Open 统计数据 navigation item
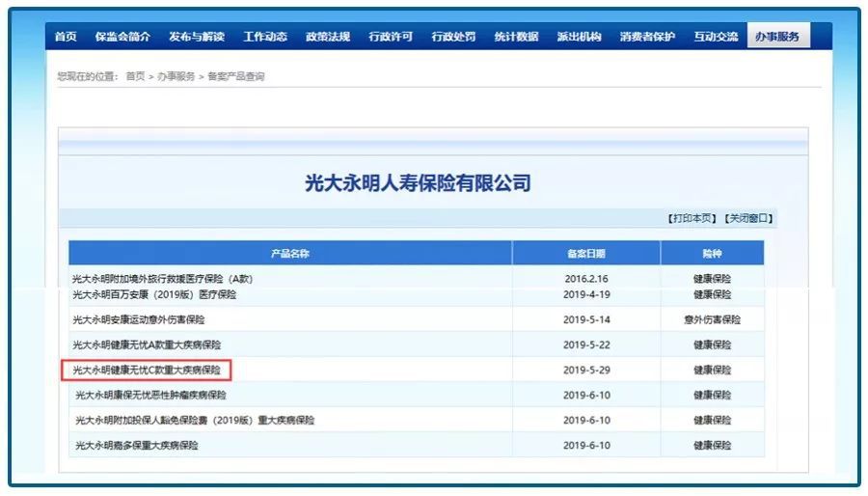 point(517,37)
